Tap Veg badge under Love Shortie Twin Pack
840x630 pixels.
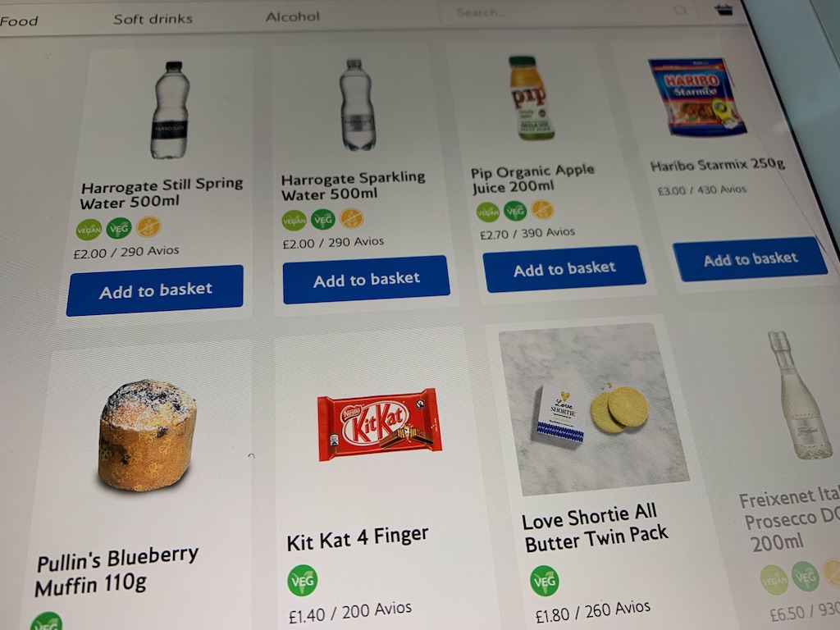tap(545, 581)
